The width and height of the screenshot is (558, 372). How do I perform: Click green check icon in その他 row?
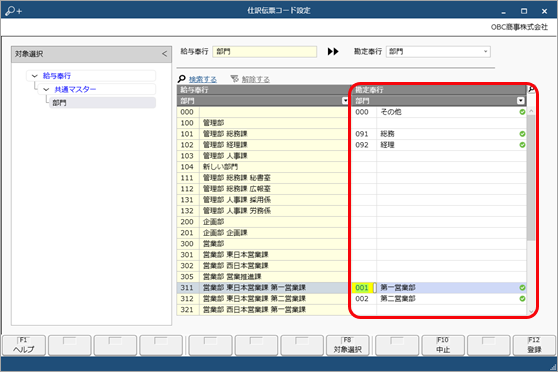(522, 112)
